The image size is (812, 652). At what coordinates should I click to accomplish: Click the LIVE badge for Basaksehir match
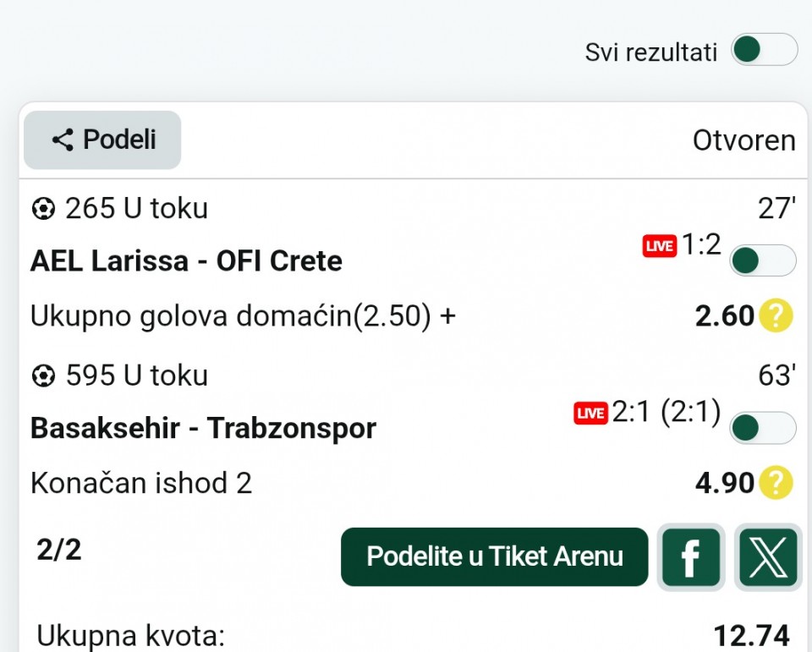click(590, 414)
